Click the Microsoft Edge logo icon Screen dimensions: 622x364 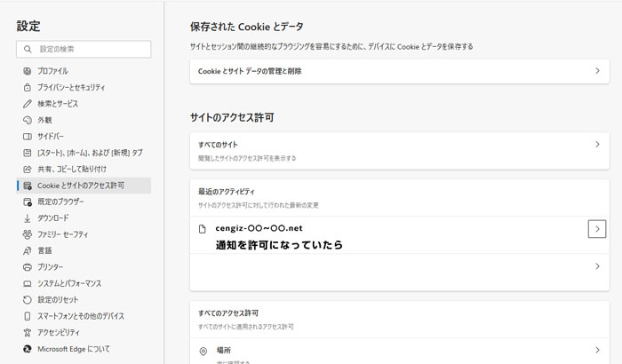(x=27, y=349)
